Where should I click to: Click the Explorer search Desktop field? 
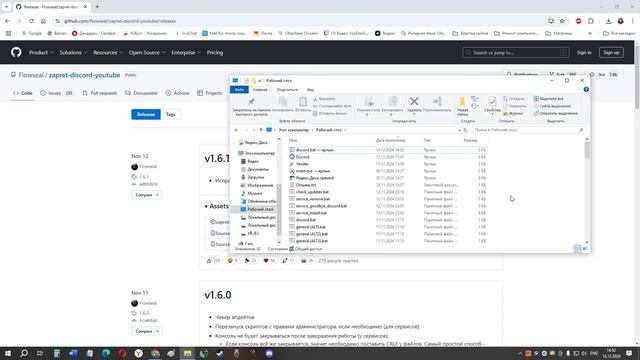[x=529, y=130]
